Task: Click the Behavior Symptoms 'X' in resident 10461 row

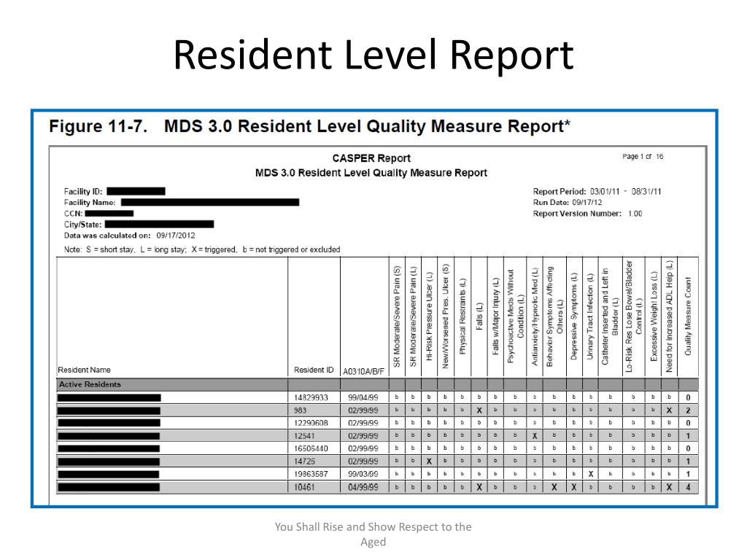Action: (x=554, y=487)
